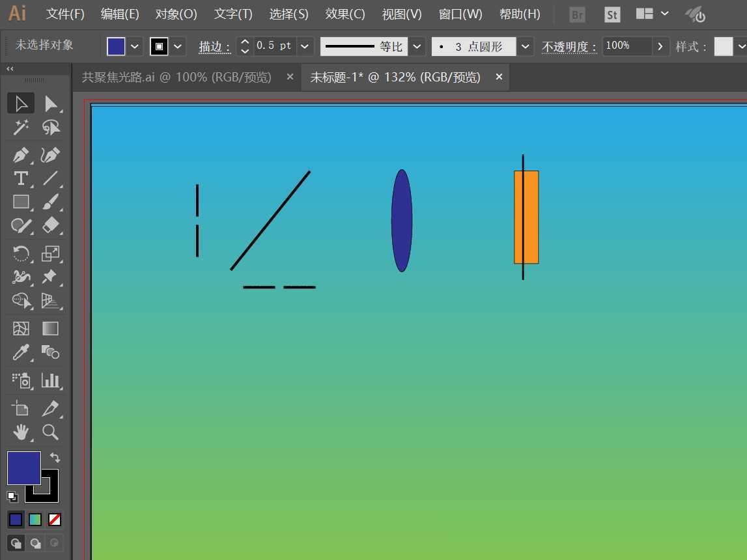The width and height of the screenshot is (747, 560).
Task: Open fill color dropdown in control bar
Action: [x=135, y=46]
